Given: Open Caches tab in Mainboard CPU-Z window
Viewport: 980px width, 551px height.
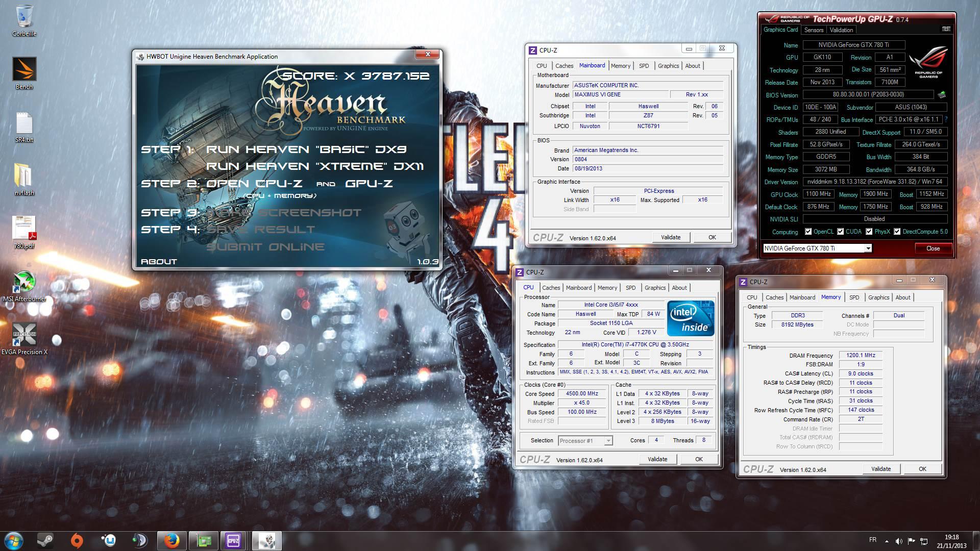Looking at the screenshot, I should 564,66.
